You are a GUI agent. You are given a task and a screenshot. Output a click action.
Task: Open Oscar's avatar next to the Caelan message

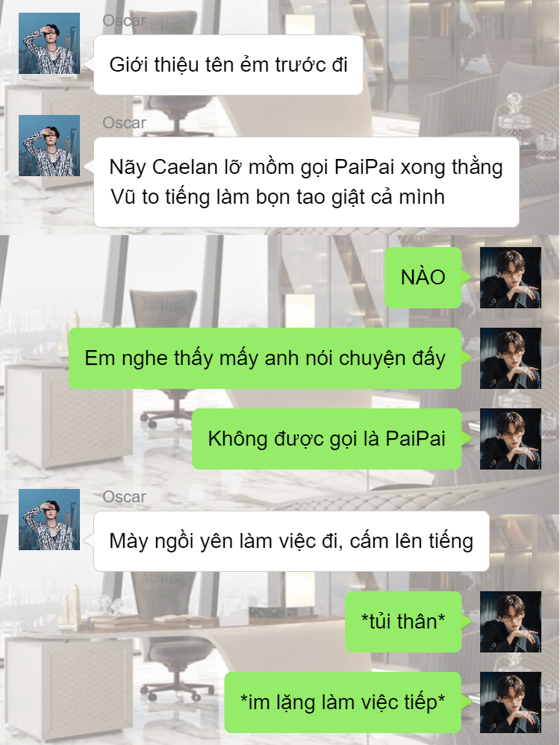49,146
